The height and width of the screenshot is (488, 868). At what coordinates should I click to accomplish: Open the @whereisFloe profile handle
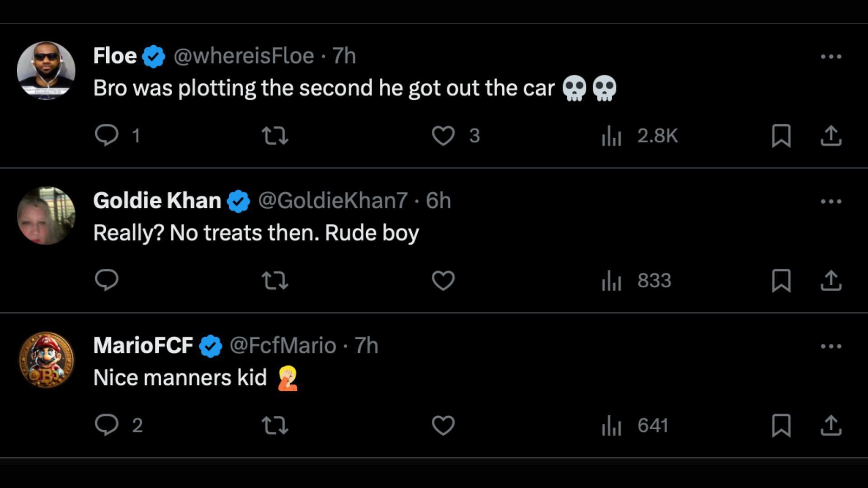[244, 56]
